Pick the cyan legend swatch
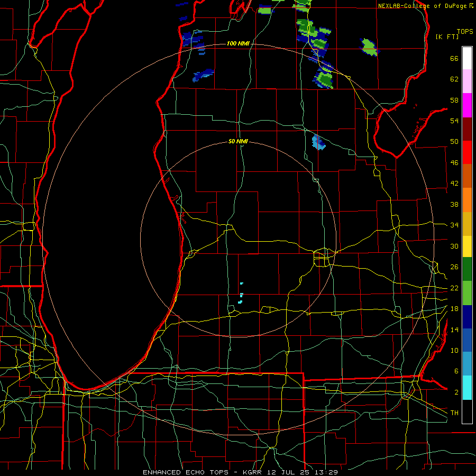Image resolution: width=476 pixels, height=476 pixels. pyautogui.click(x=467, y=388)
